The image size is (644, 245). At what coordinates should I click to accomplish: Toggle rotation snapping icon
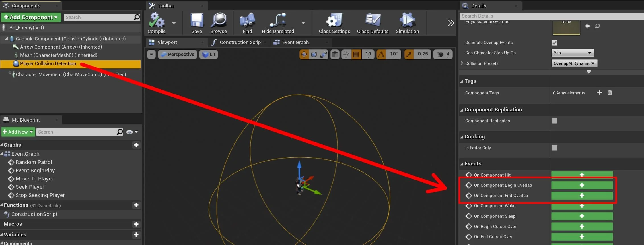pos(381,54)
